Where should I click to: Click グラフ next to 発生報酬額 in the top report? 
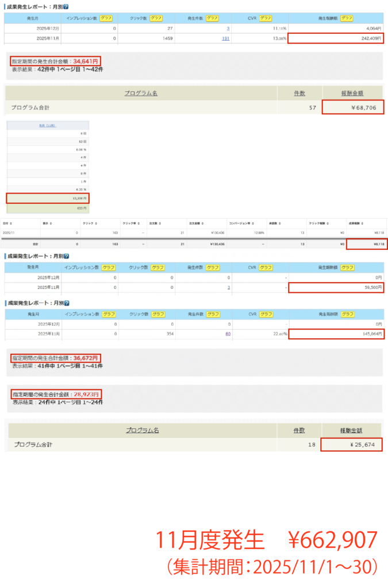(x=347, y=18)
